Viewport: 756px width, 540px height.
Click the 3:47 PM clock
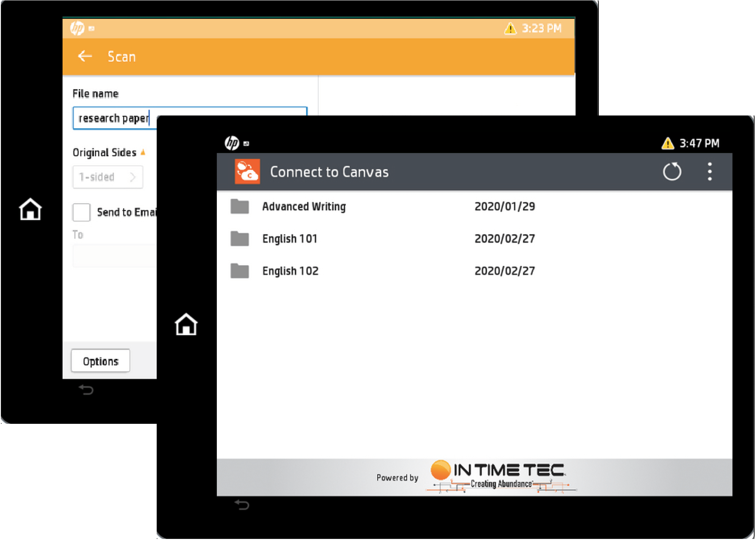[x=699, y=143]
